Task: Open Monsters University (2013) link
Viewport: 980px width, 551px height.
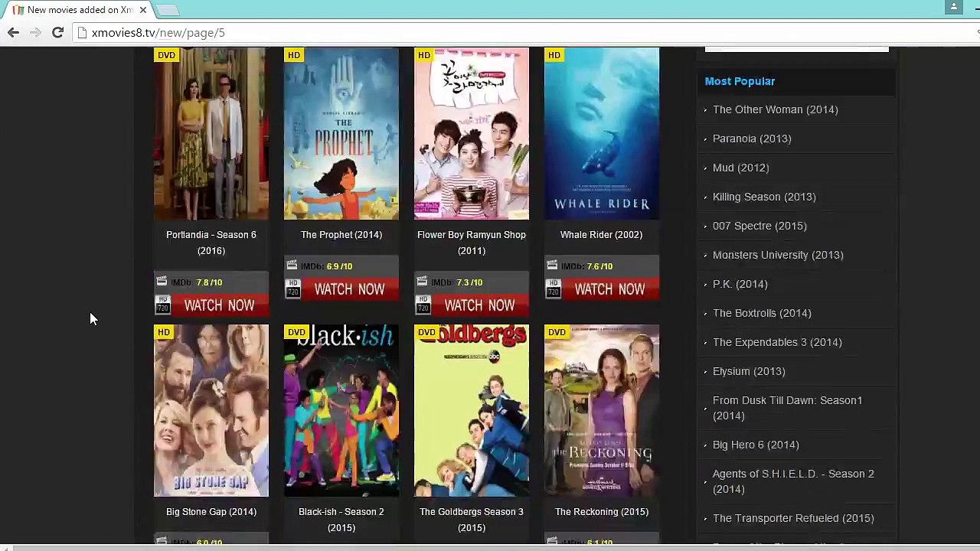Action: (778, 255)
